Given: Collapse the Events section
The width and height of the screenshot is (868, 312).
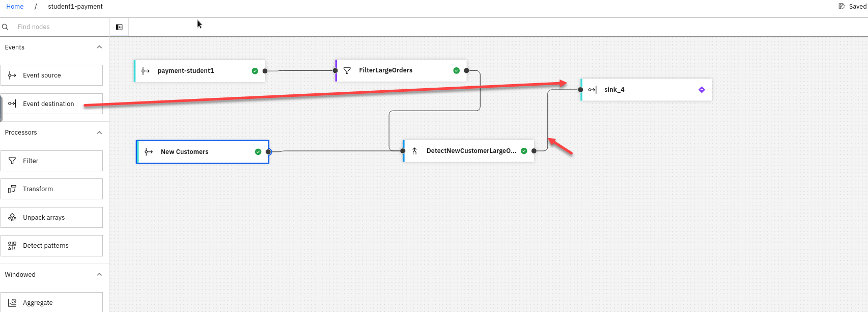Looking at the screenshot, I should 99,47.
